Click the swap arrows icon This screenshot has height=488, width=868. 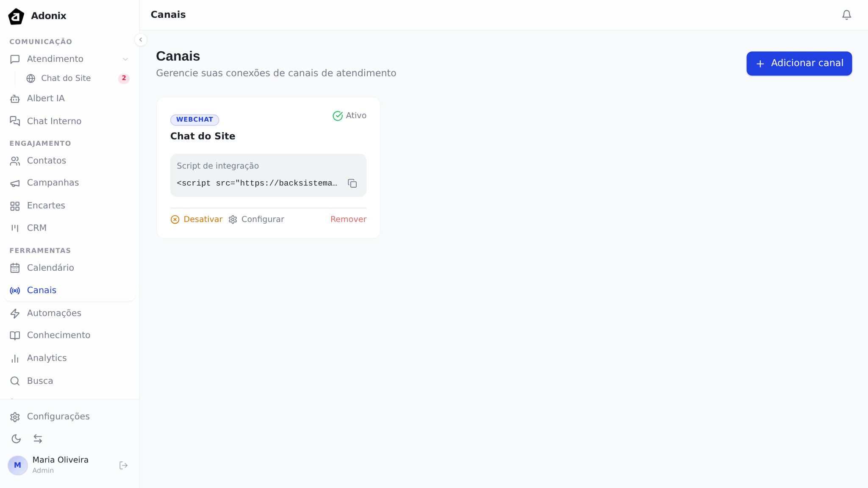coord(38,439)
